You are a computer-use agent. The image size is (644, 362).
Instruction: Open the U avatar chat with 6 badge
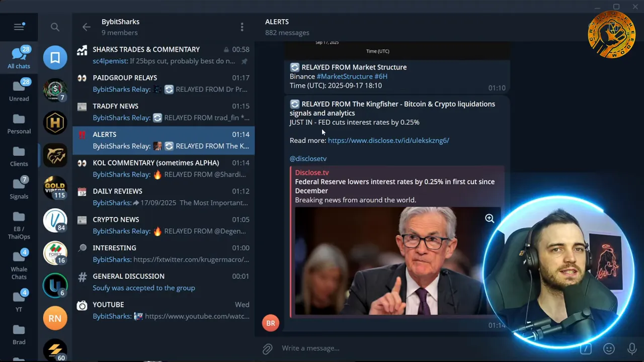coord(55,286)
